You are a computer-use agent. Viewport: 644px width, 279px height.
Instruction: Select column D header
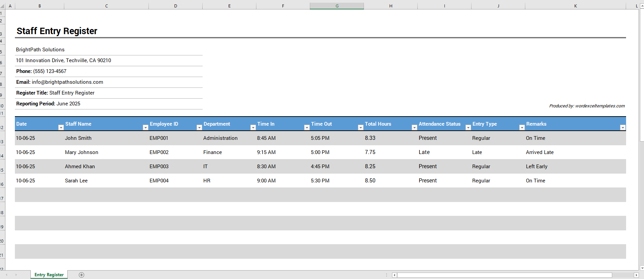176,6
